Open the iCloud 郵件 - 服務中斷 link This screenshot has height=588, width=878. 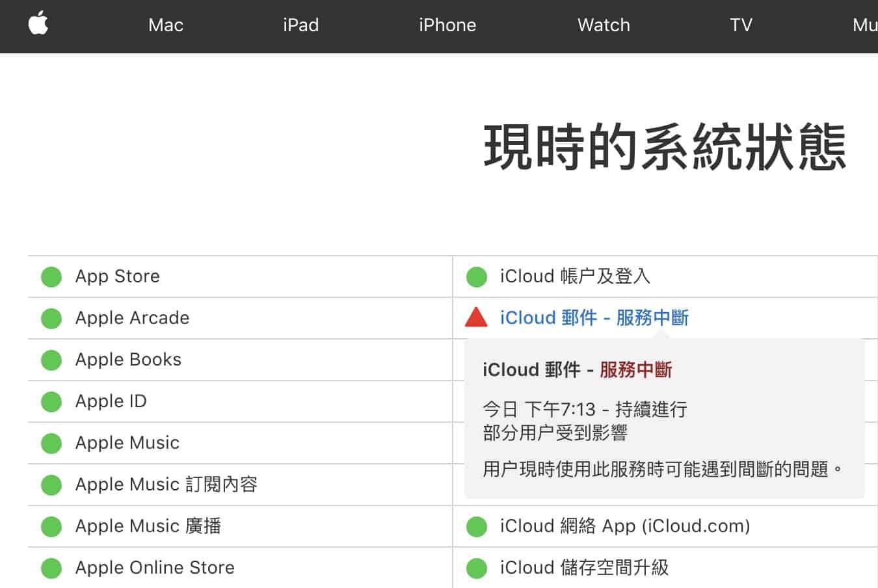click(594, 318)
